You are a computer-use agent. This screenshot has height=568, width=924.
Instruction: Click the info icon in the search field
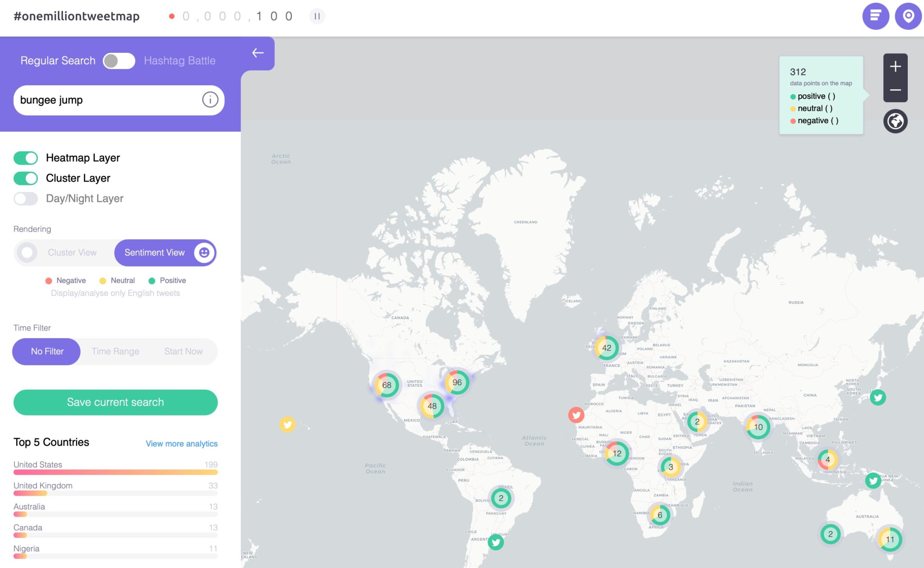pos(209,100)
